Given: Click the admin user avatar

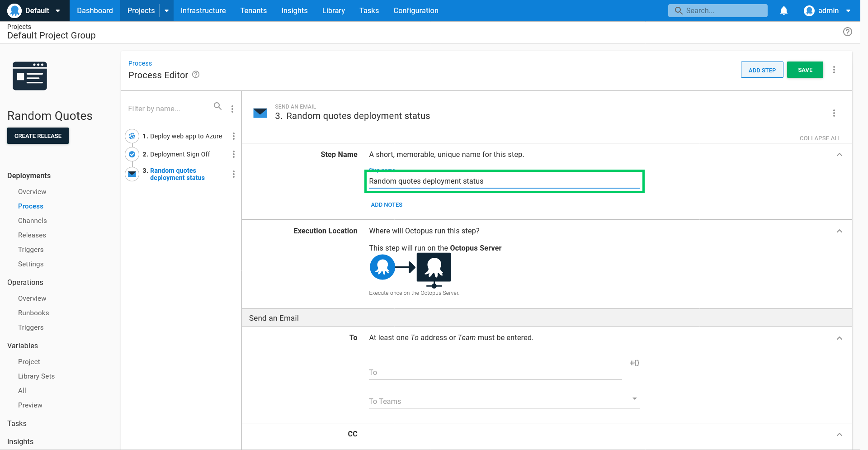Looking at the screenshot, I should click(809, 10).
